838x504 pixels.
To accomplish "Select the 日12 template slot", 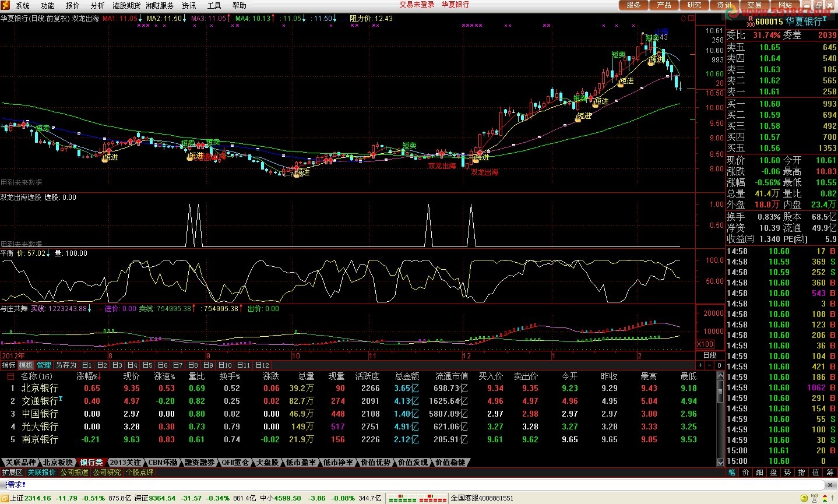I will click(x=262, y=365).
